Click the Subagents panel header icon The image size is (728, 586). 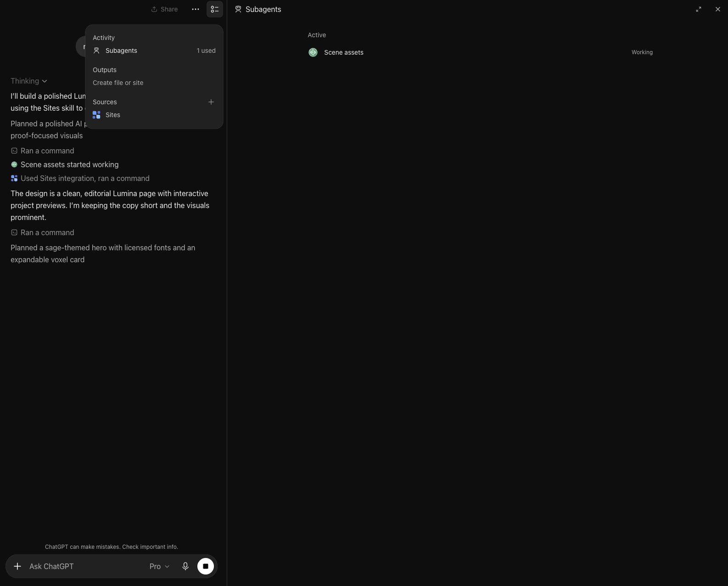click(x=238, y=9)
